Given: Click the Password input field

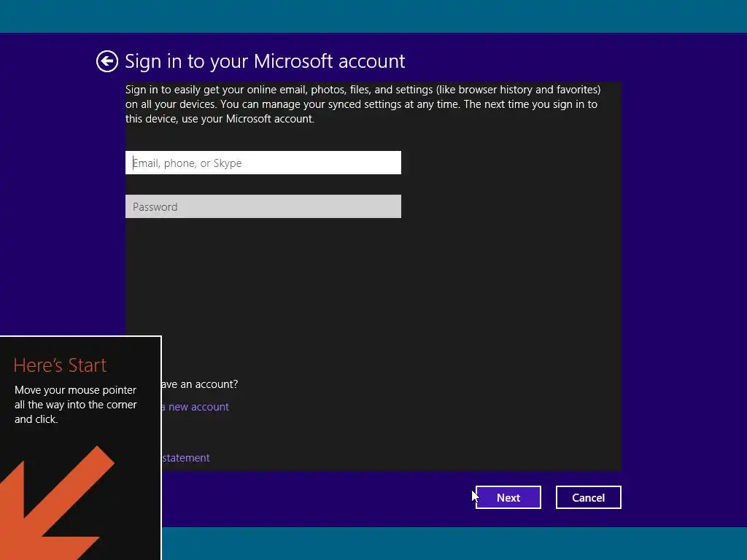Looking at the screenshot, I should [263, 206].
